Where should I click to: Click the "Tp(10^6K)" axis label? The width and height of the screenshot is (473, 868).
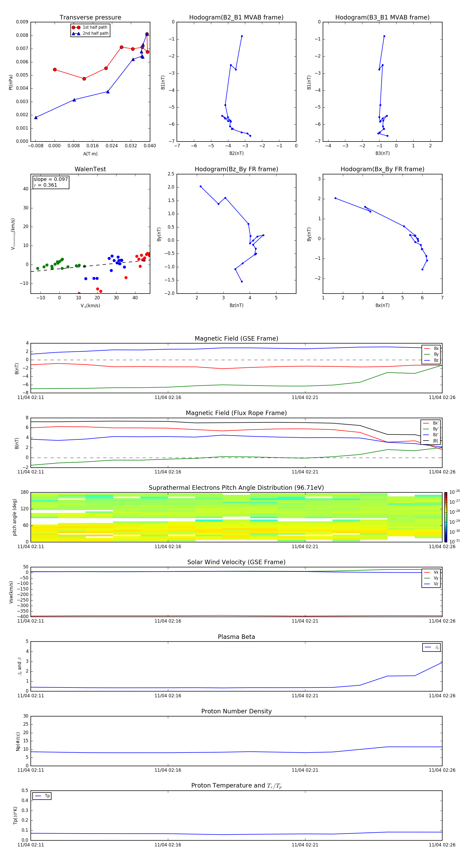pyautogui.click(x=15, y=815)
